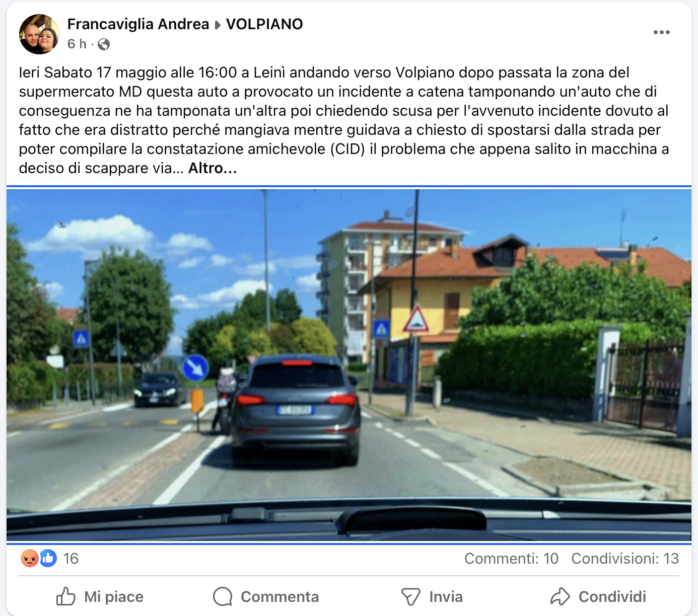Open Francaviglia Andrea's profile name link
Image resolution: width=698 pixels, height=616 pixels.
pos(138,24)
